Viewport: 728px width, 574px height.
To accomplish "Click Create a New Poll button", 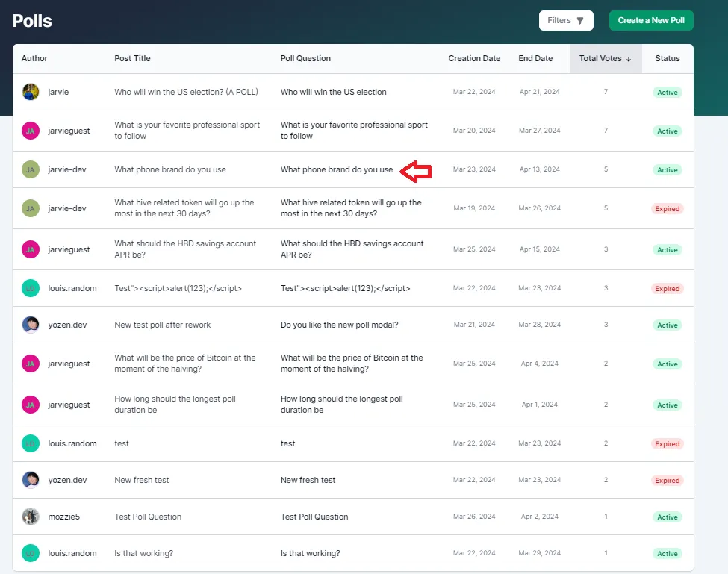I will click(x=651, y=20).
